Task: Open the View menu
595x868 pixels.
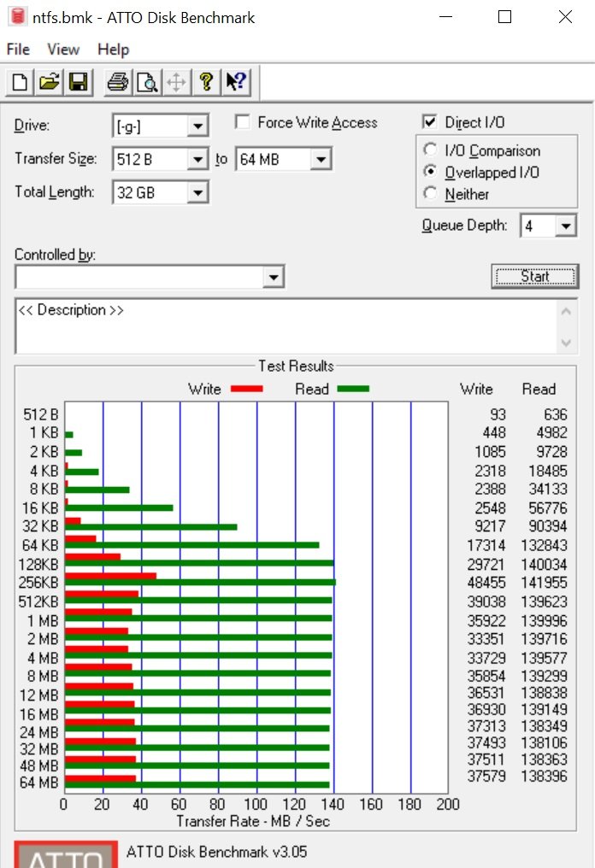Action: [x=63, y=50]
